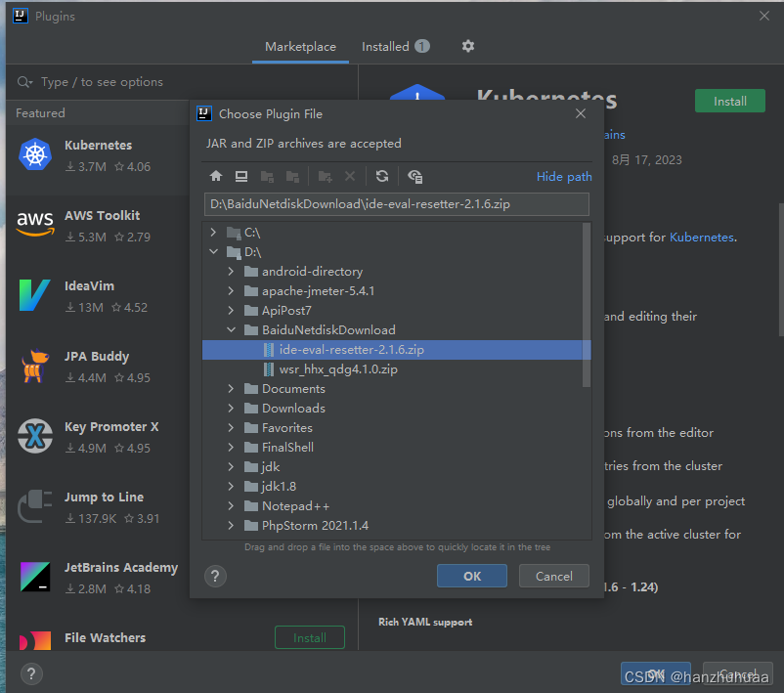Collapse the BaiduNetdiskDownload folder
Image resolution: width=784 pixels, height=693 pixels.
231,329
